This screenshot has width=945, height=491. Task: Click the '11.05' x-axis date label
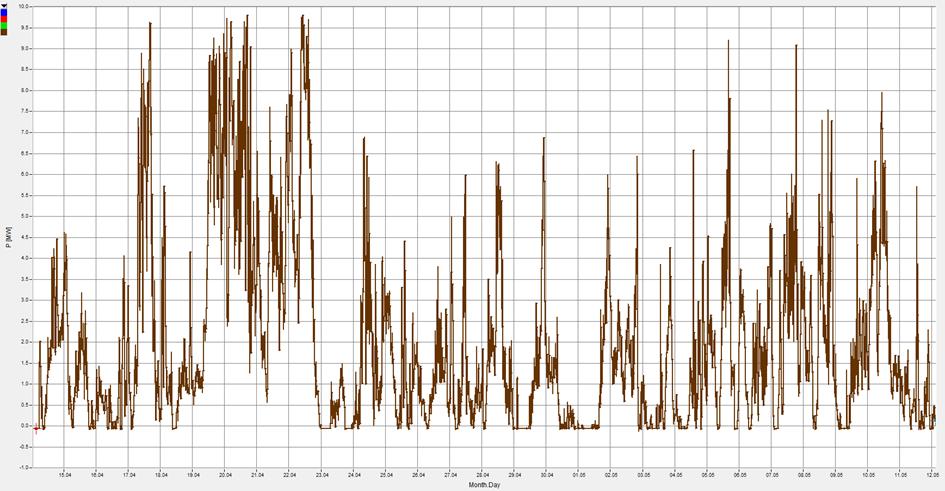pos(900,475)
